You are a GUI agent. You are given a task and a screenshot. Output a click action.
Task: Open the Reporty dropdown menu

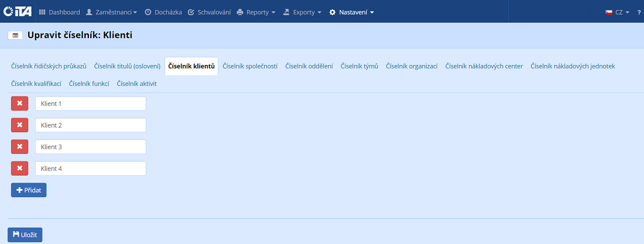click(x=256, y=12)
